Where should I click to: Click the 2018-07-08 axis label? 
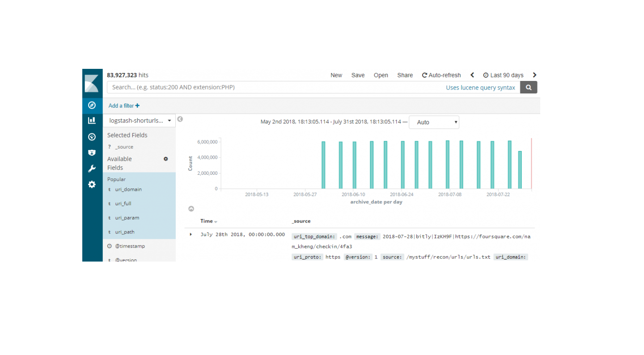coord(450,194)
